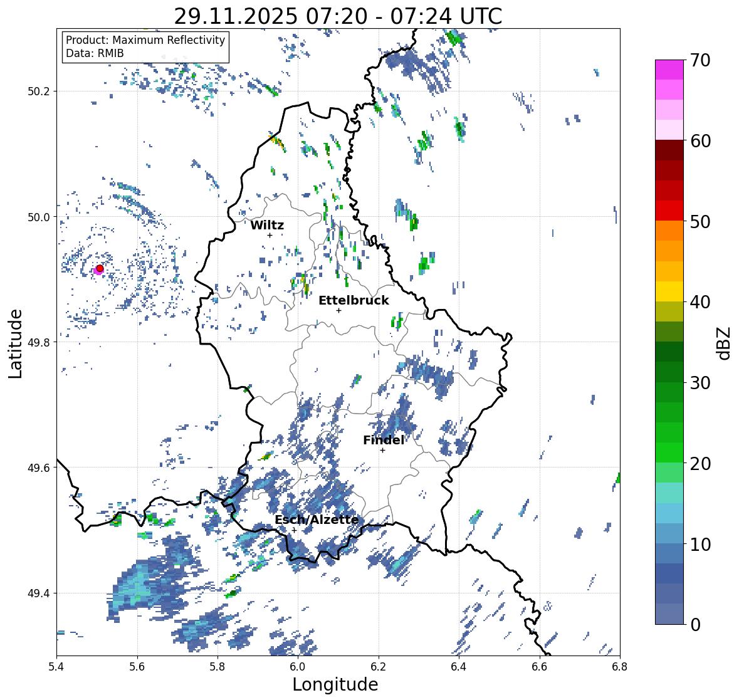Click the 5.4 longitude tick label
The height and width of the screenshot is (700, 739).
coord(56,667)
